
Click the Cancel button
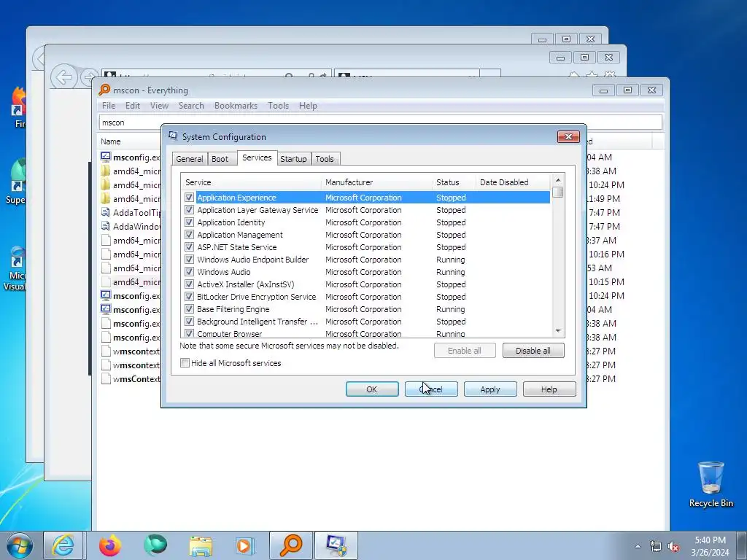(x=431, y=389)
